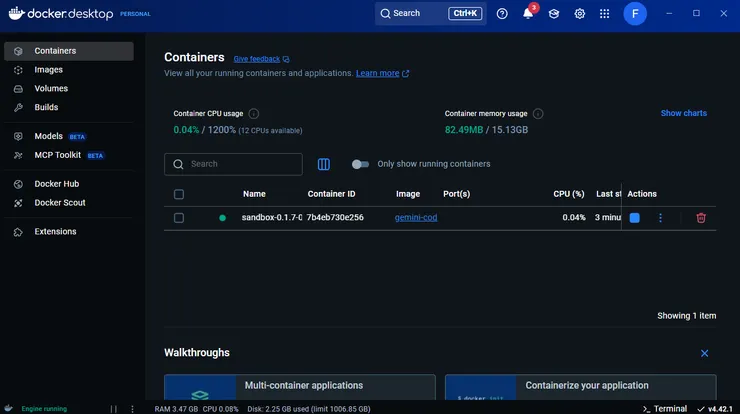Go to Containers in sidebar
Viewport: 740px width, 414px height.
point(69,51)
